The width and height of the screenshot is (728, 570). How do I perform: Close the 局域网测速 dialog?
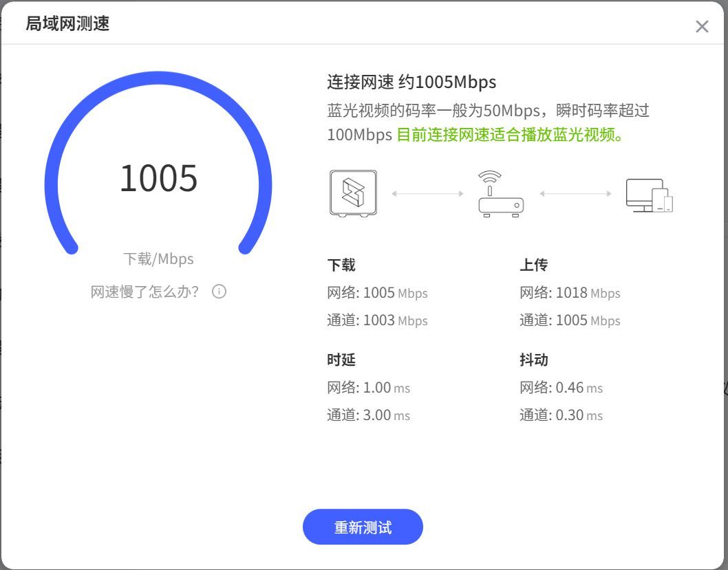pos(702,26)
